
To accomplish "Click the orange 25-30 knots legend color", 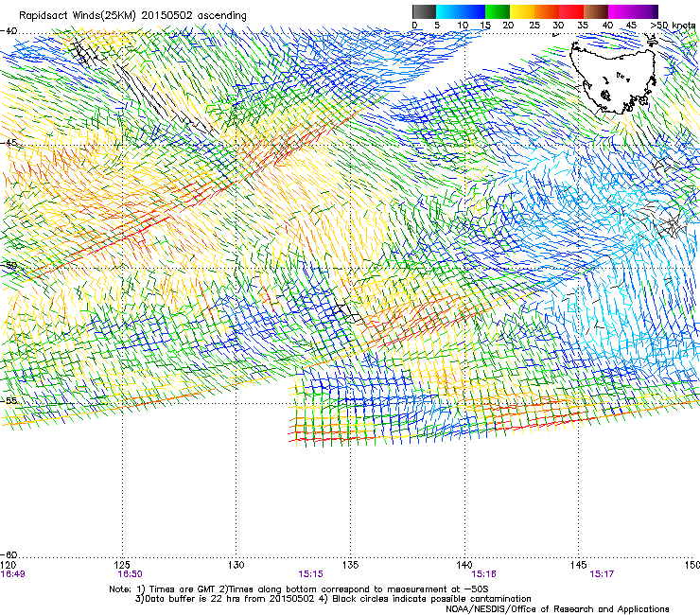I will pos(547,11).
